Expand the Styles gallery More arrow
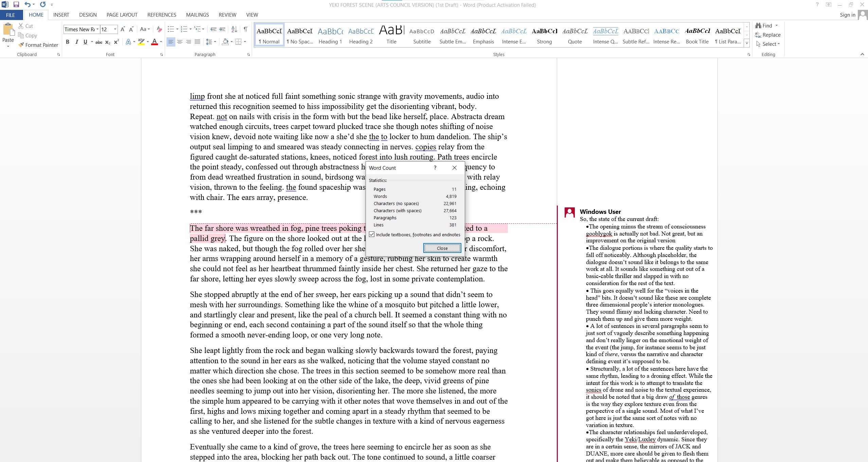The image size is (868, 462). (x=747, y=43)
